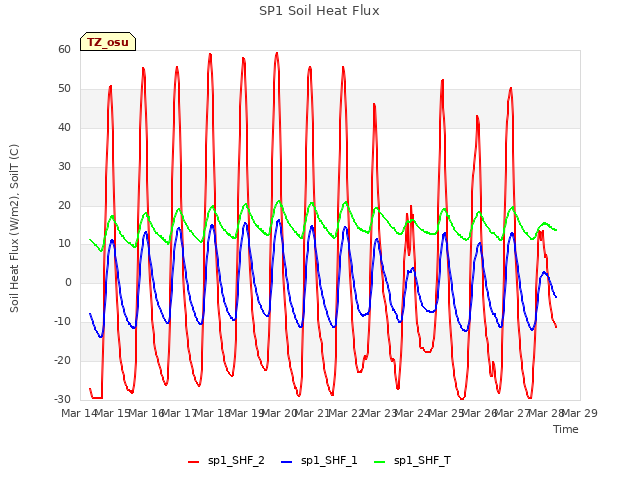The width and height of the screenshot is (640, 480).
Task: Click the green sp1_SHF_T legend swatch
Action: [380, 462]
